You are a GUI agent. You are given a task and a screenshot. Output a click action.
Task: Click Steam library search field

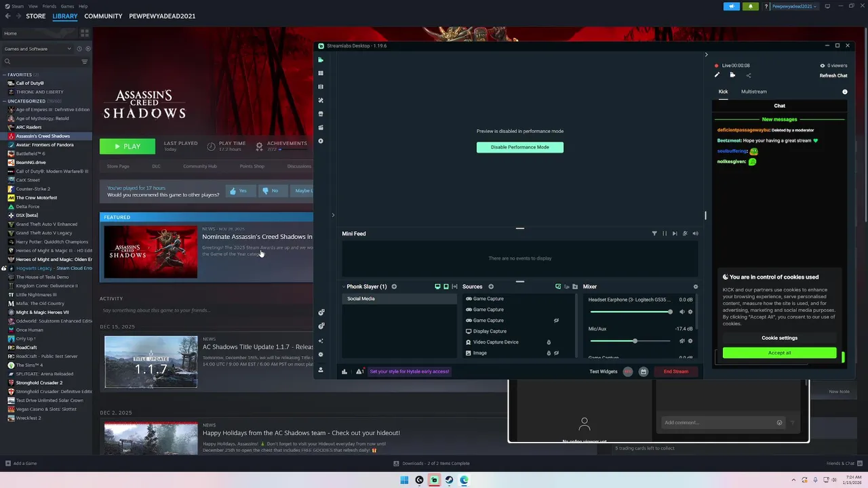point(42,62)
